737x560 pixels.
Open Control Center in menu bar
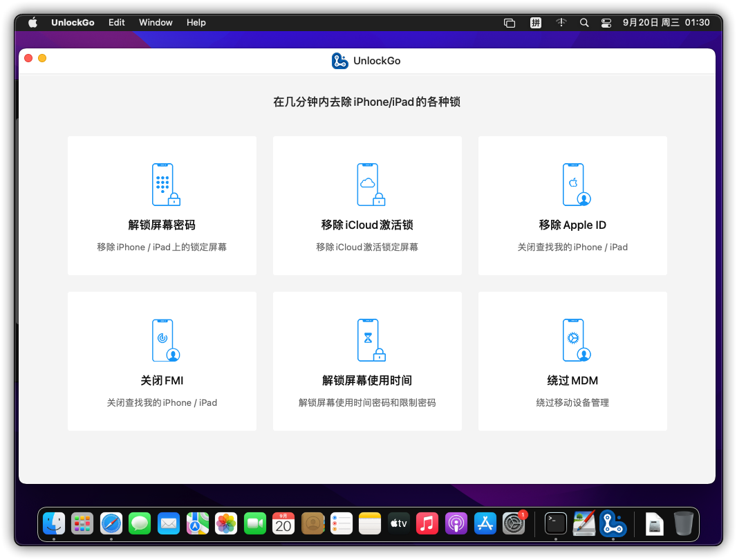pyautogui.click(x=606, y=23)
